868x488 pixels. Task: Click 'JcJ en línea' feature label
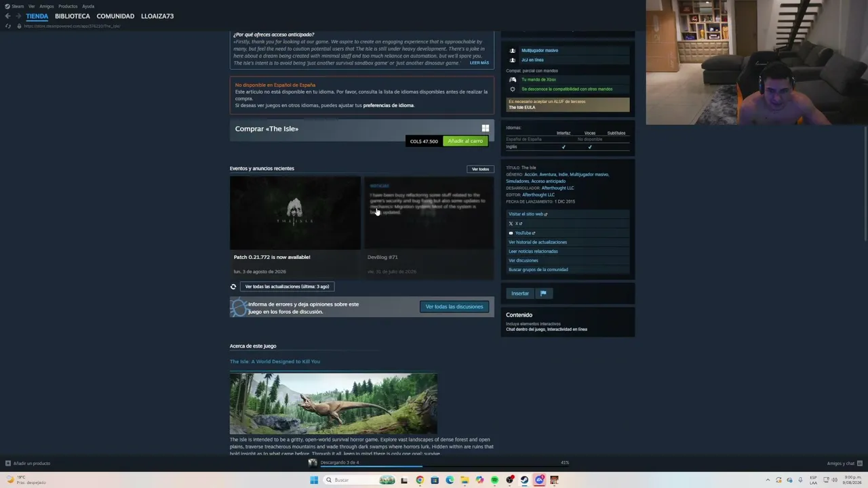[532, 60]
